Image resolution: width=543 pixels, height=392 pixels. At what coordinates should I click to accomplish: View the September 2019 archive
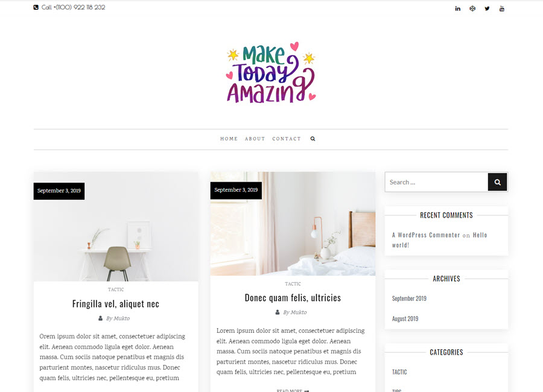click(x=409, y=299)
